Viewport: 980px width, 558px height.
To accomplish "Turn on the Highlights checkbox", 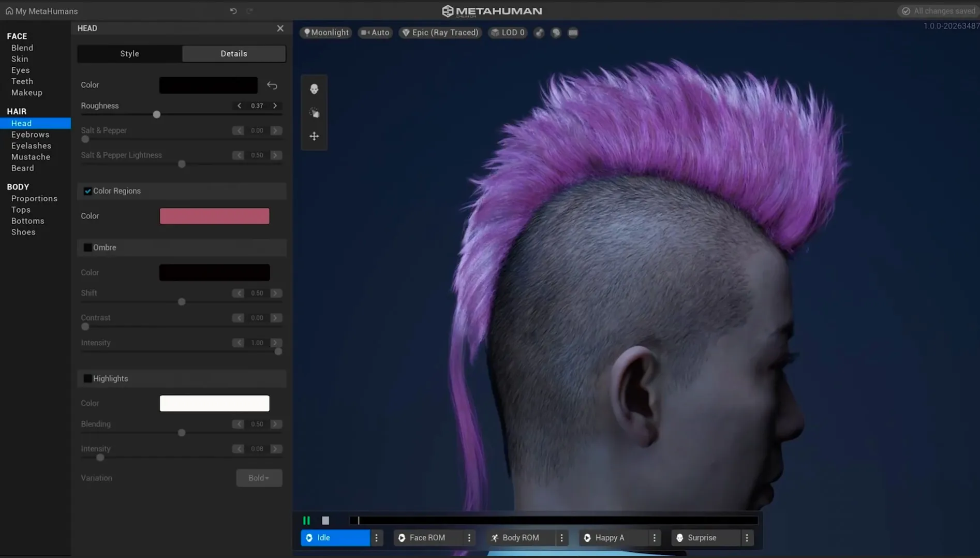I will click(x=87, y=378).
